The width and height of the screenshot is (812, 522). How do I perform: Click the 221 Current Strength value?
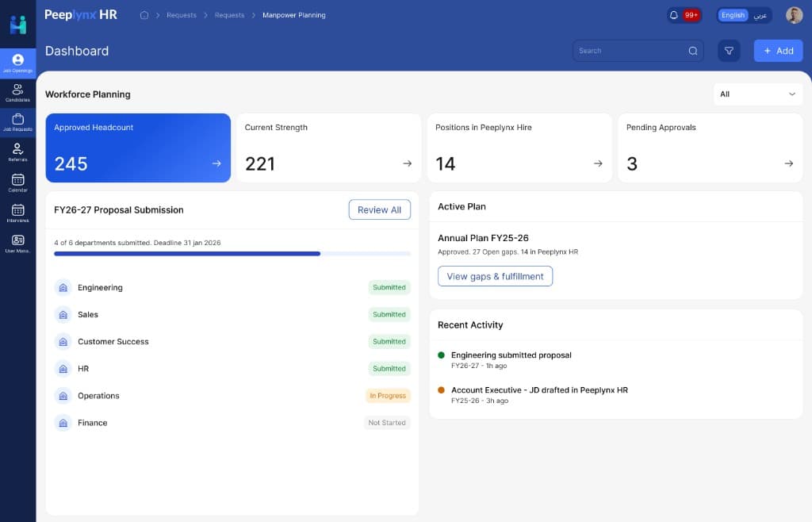pos(260,163)
